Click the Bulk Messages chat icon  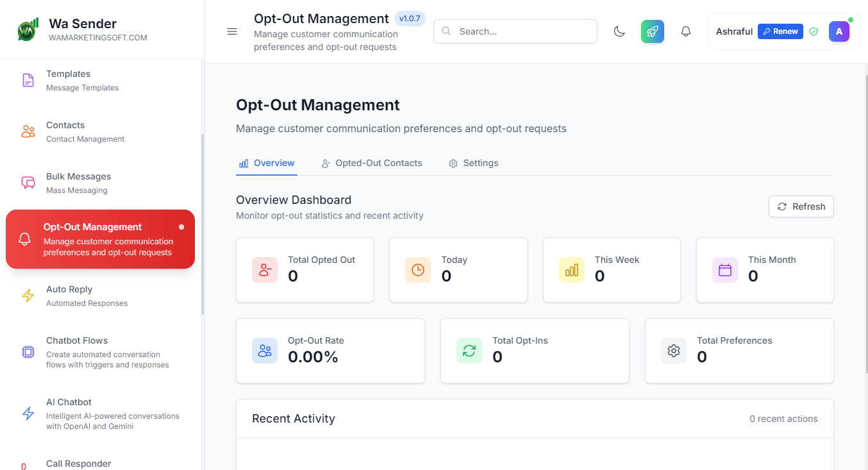[x=28, y=183]
